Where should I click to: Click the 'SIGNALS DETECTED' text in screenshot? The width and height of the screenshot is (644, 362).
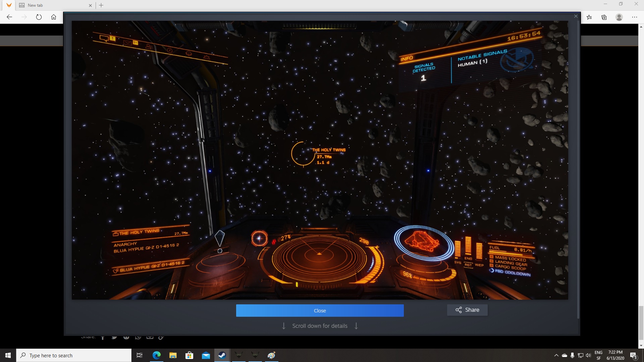pos(424,67)
